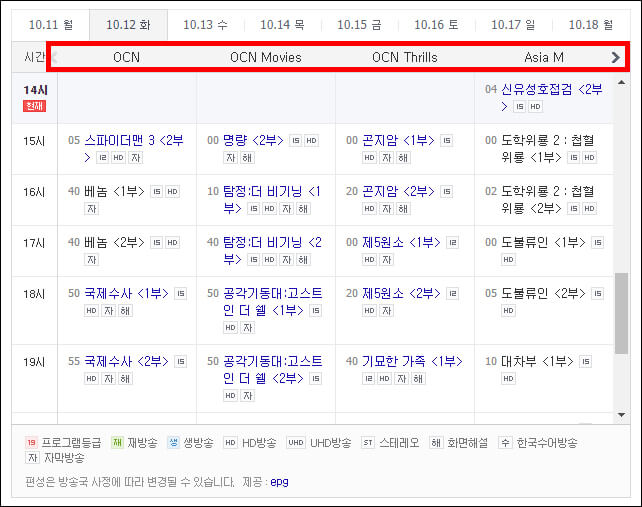Open the 10.13 수 date tab
642x507 pixels.
[x=205, y=25]
